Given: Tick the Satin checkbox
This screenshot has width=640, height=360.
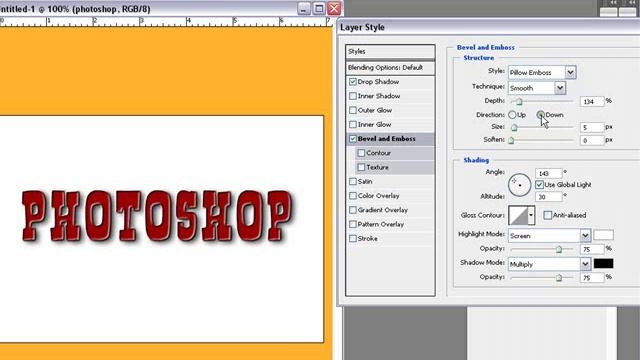Looking at the screenshot, I should [353, 182].
